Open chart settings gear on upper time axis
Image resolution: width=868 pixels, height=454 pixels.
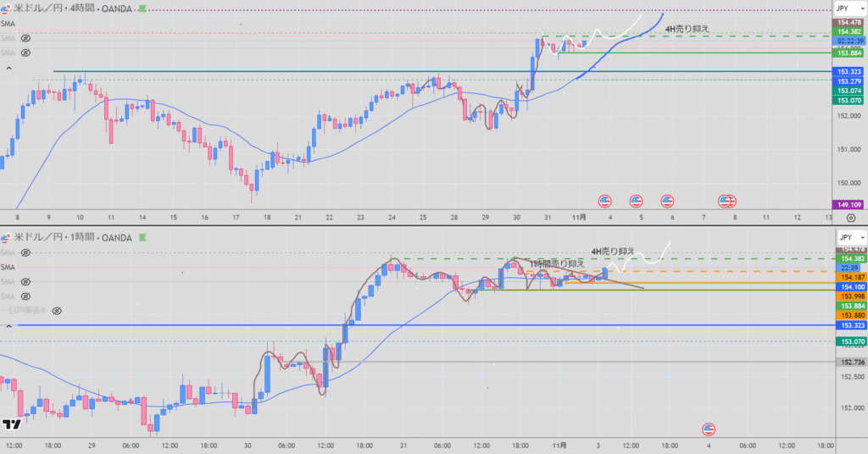(850, 218)
